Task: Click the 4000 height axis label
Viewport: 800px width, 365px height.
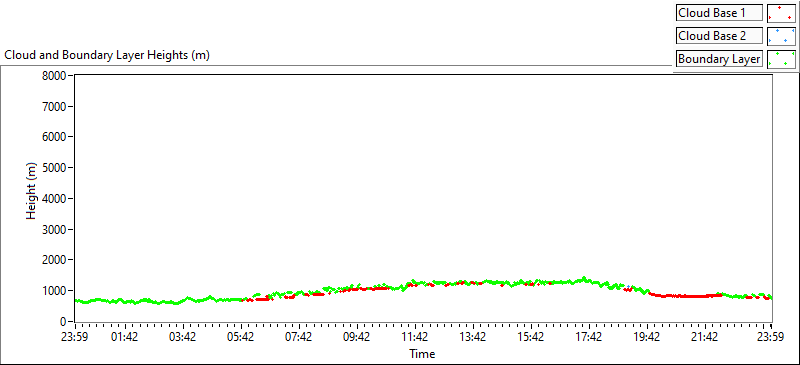Action: point(54,199)
